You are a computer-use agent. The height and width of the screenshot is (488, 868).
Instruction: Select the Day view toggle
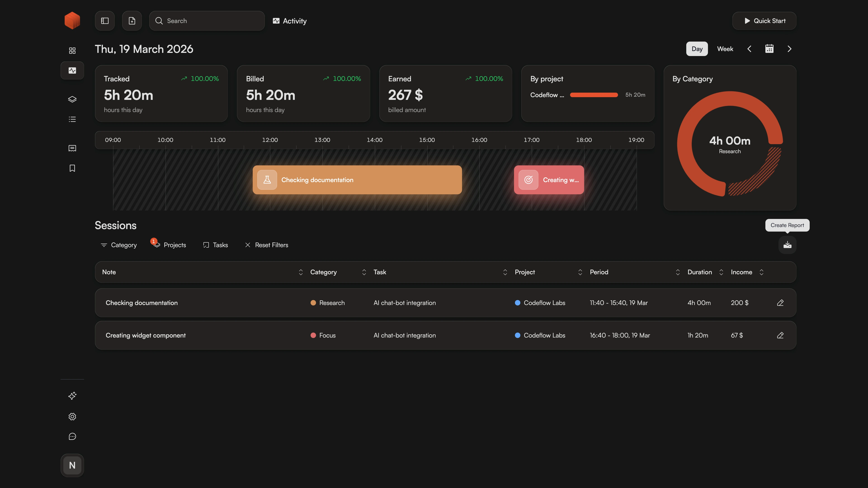(697, 49)
